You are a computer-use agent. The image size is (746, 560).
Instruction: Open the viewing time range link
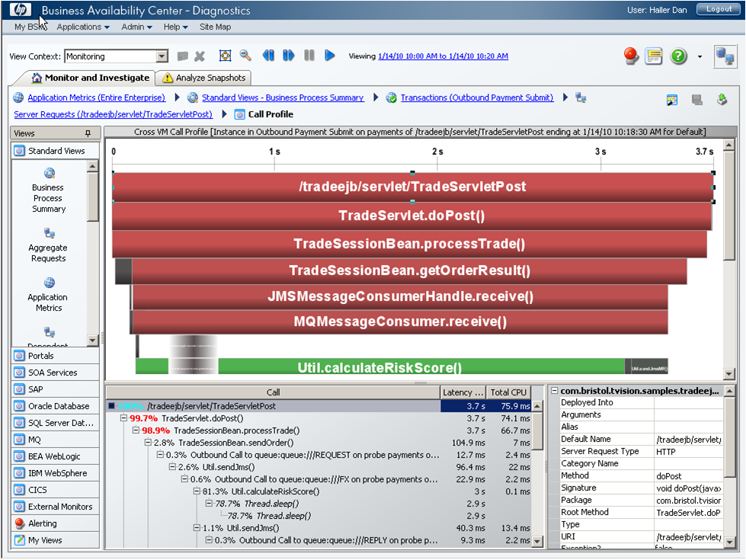(443, 56)
